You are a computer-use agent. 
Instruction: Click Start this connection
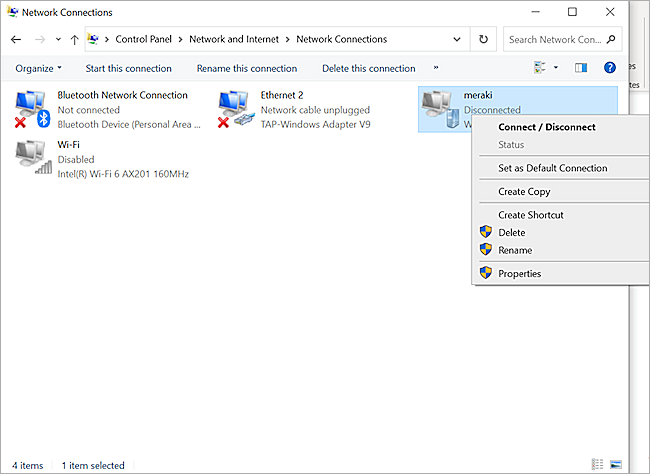click(129, 68)
